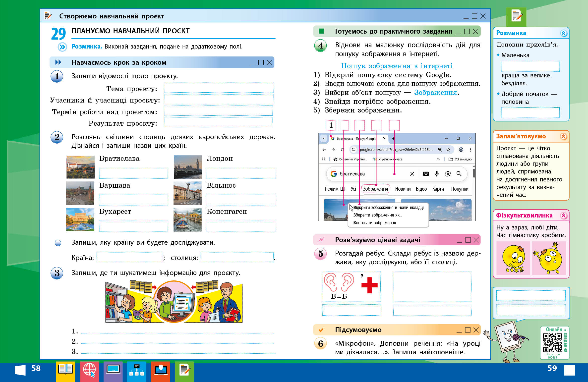Click the QR code for online tasks
This screenshot has height=382, width=588.
tap(552, 343)
